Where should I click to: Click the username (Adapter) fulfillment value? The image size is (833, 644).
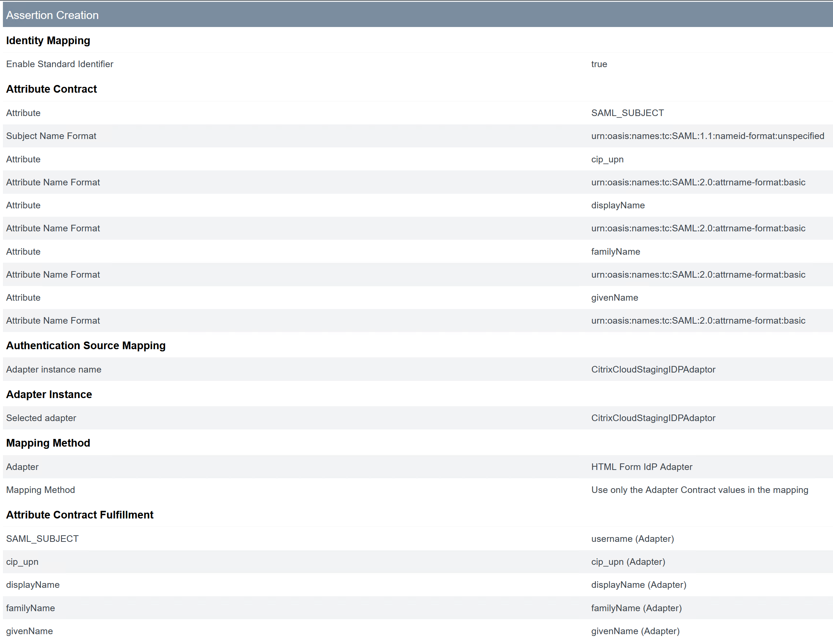point(632,538)
